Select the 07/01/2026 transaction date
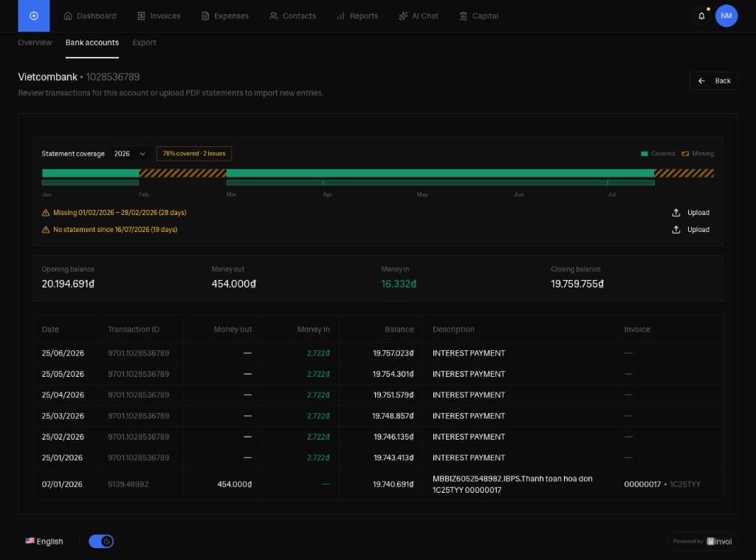The image size is (756, 560). (62, 484)
